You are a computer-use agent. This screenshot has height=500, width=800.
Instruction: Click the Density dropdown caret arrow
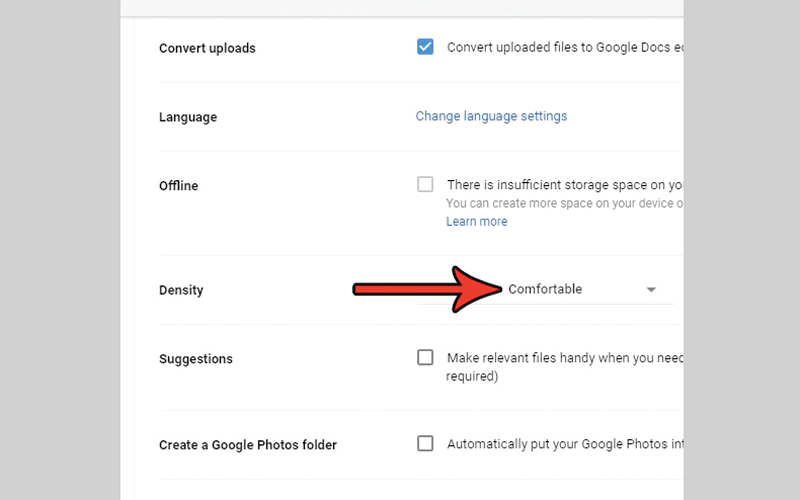[651, 290]
